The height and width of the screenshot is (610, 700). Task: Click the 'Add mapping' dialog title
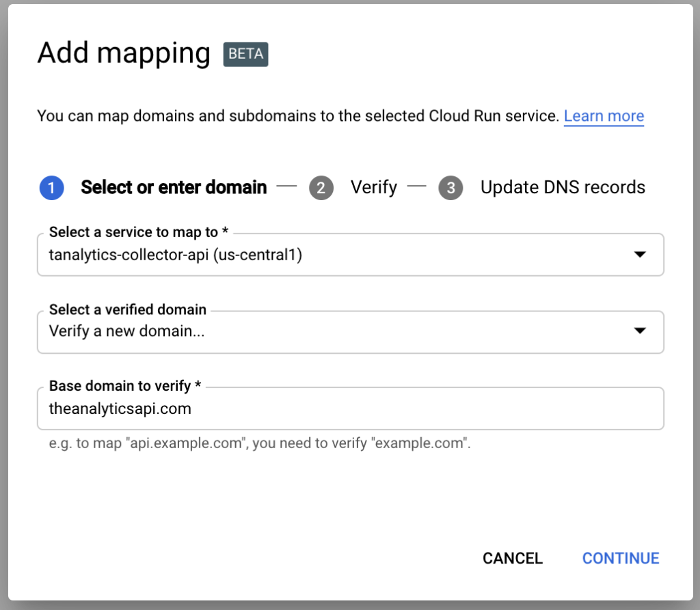(x=124, y=53)
